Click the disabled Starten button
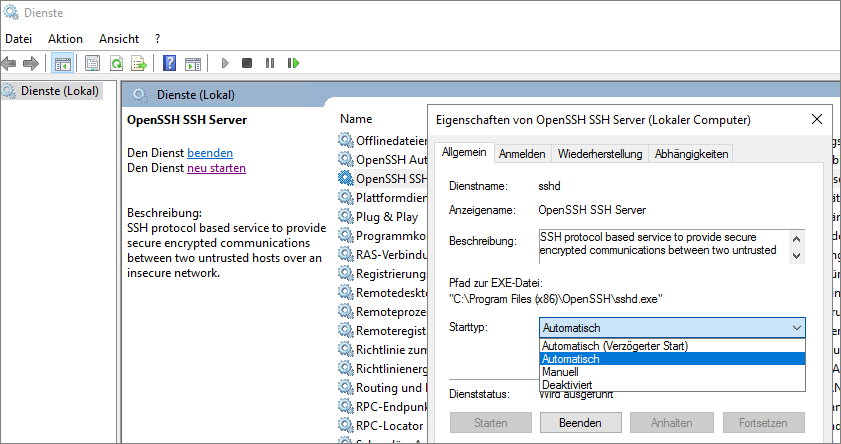This screenshot has height=444, width=841. tap(491, 423)
